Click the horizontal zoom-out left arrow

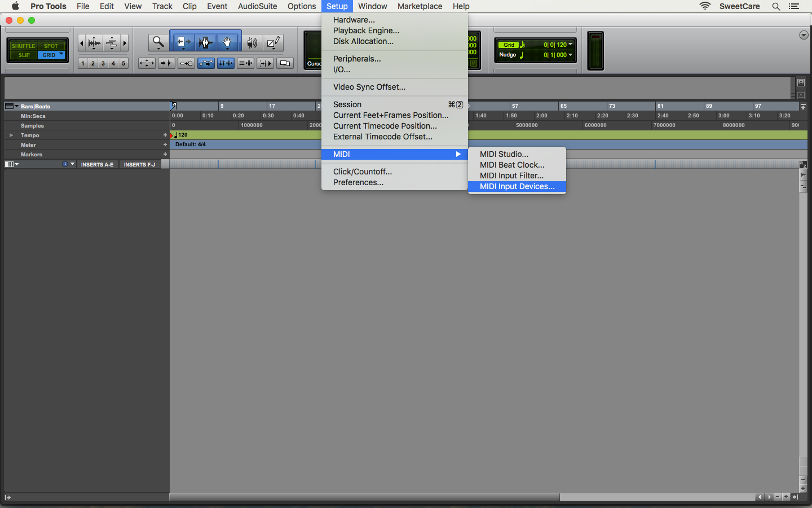click(81, 43)
